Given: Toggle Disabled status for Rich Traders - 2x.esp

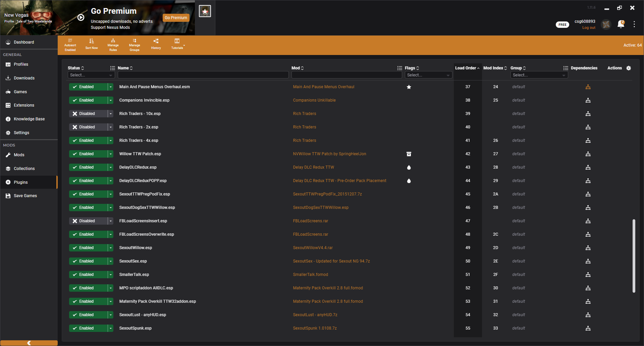Looking at the screenshot, I should [88, 127].
